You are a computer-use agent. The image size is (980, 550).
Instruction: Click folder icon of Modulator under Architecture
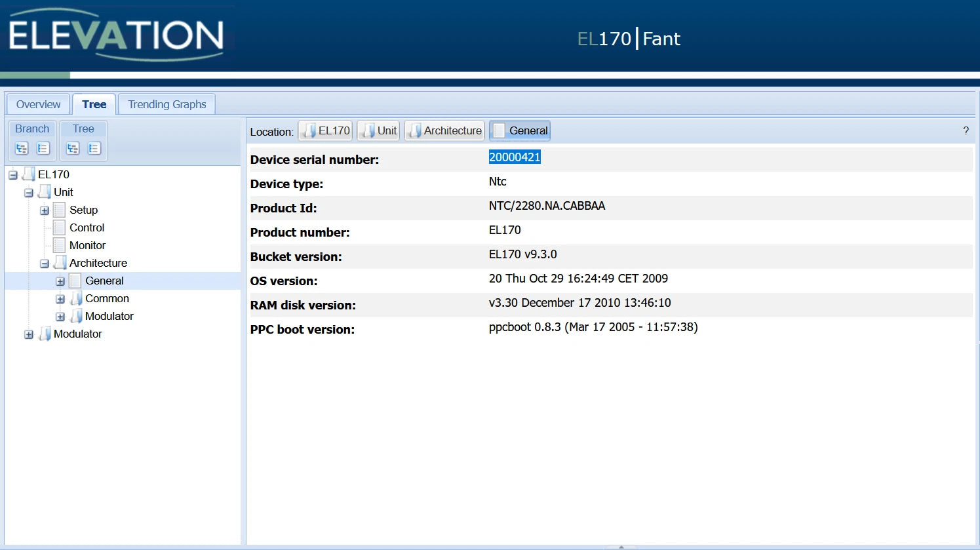(75, 316)
